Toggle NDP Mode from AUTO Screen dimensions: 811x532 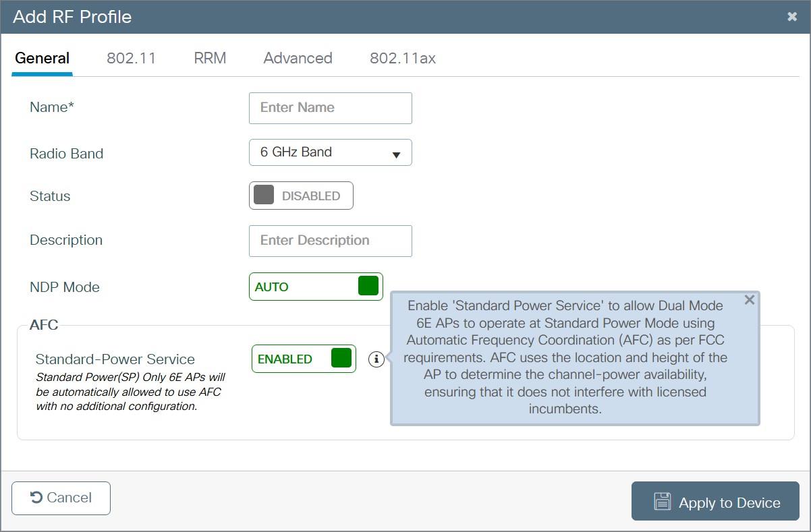(x=316, y=287)
